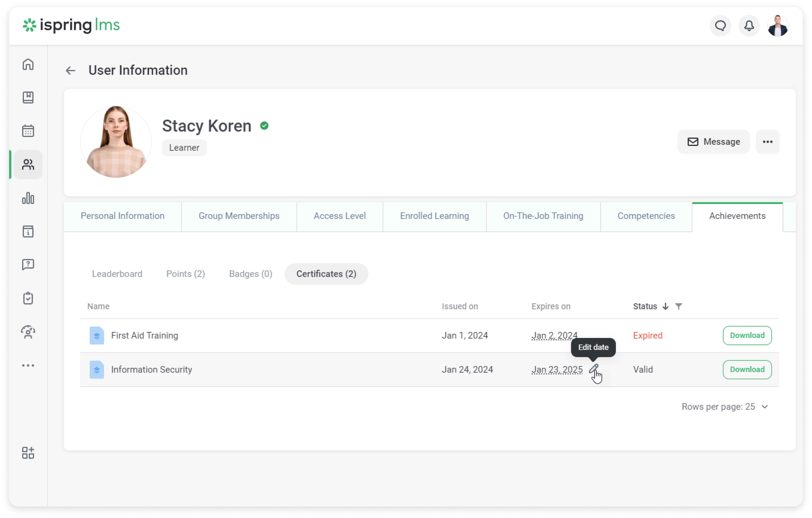Expand the Rows per page dropdown
This screenshot has width=812, height=518.
click(x=765, y=407)
